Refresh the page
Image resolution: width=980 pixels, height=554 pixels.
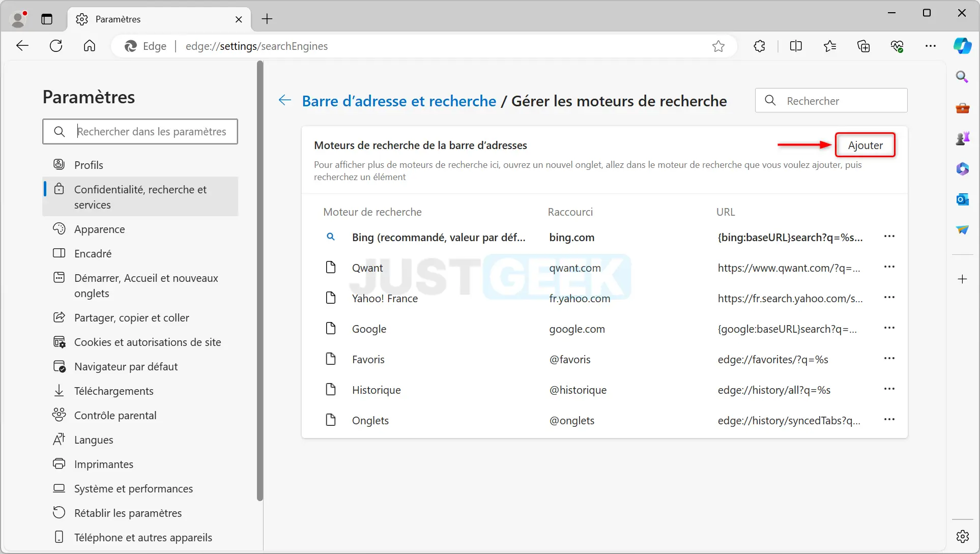tap(56, 46)
